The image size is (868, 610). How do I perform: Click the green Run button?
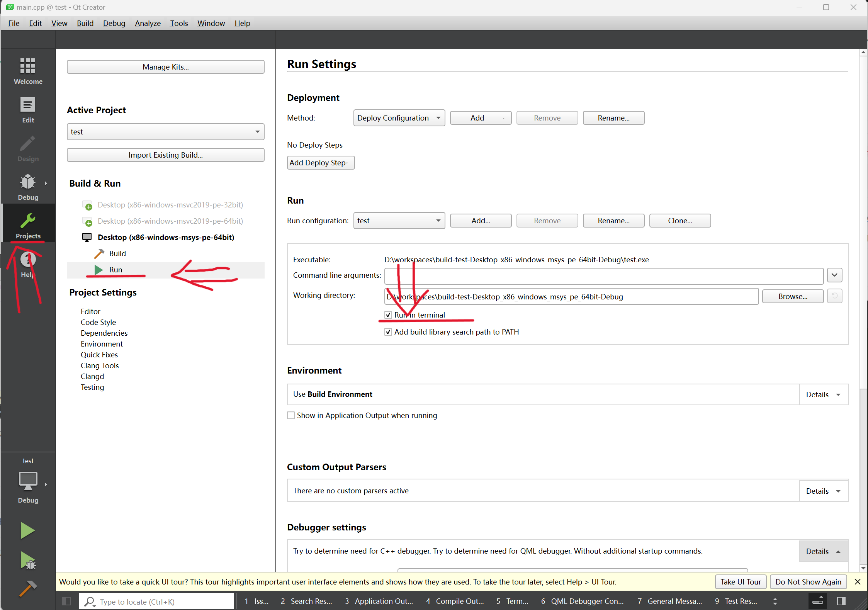[x=28, y=530]
